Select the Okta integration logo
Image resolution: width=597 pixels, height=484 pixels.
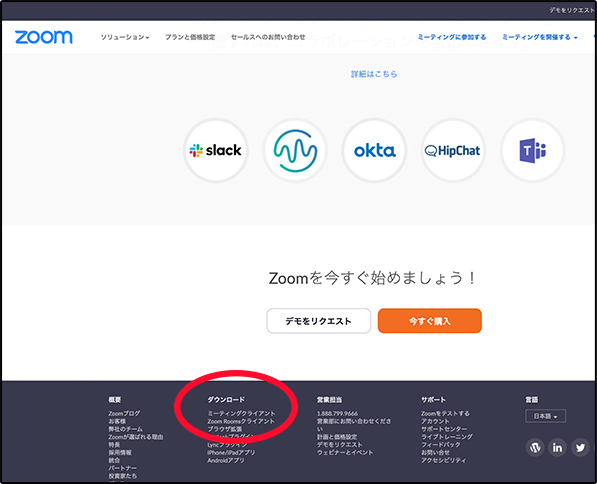click(374, 150)
